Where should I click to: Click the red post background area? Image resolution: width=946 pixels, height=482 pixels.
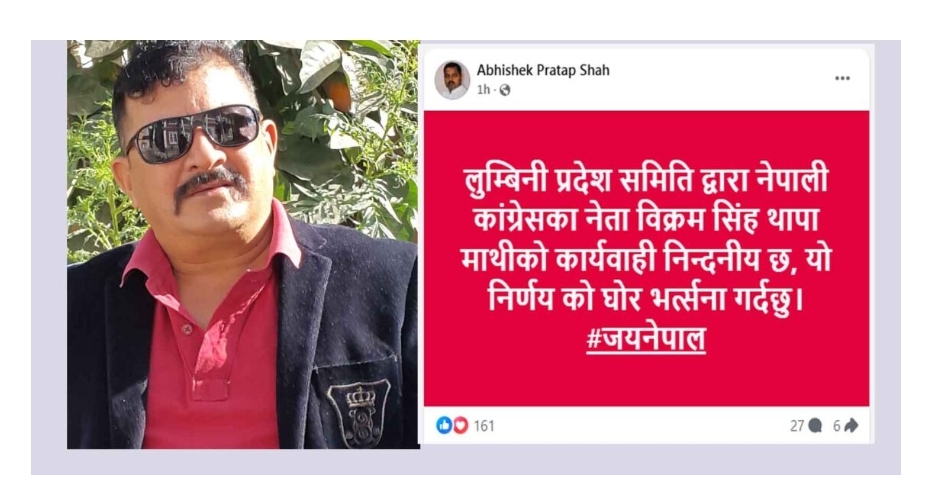click(646, 258)
